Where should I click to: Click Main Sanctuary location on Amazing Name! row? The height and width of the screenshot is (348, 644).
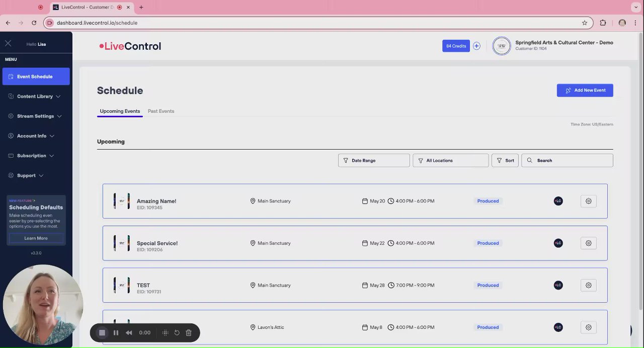274,201
